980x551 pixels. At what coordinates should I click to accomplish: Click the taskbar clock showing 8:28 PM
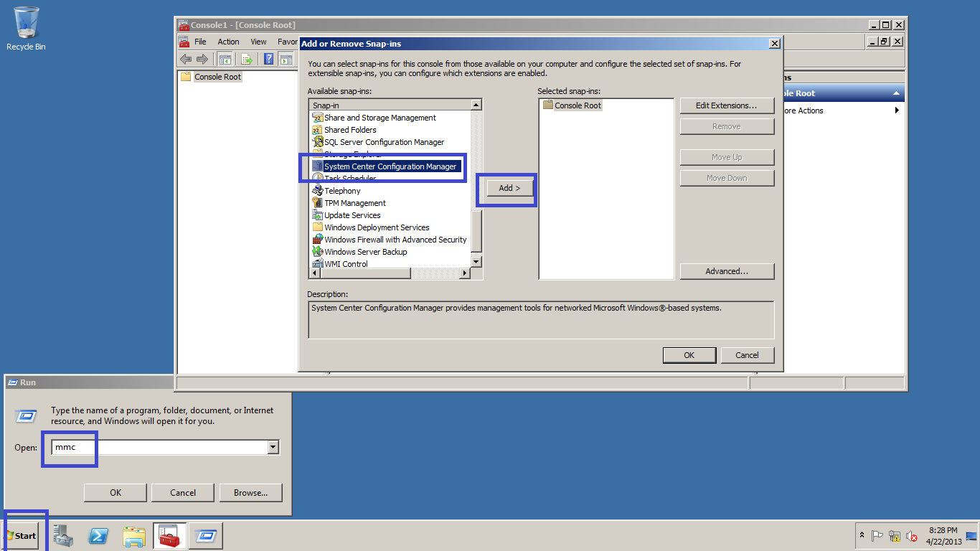(x=943, y=536)
